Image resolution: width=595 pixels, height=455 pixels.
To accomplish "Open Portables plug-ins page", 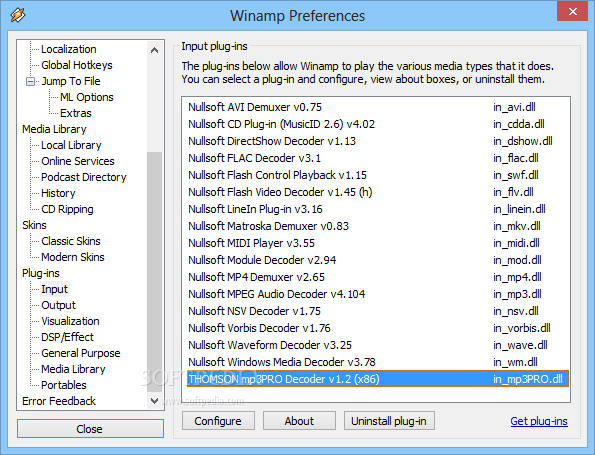I will pos(64,385).
